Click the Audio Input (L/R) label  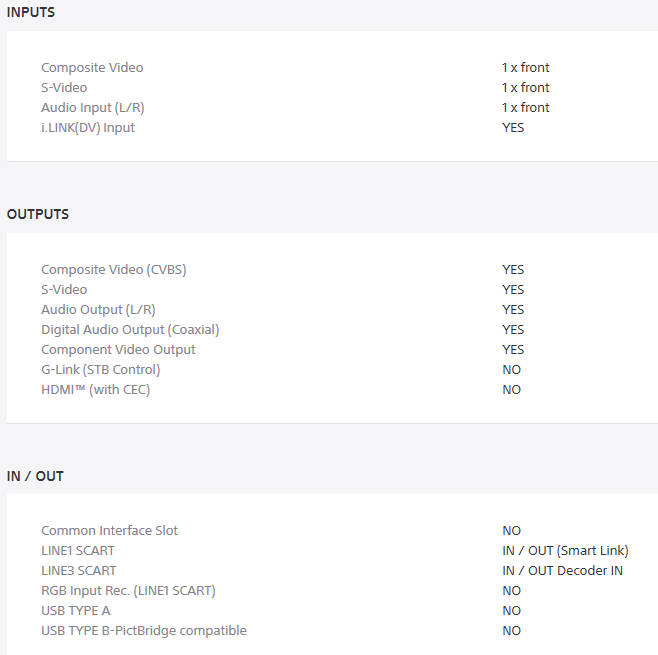pos(93,108)
